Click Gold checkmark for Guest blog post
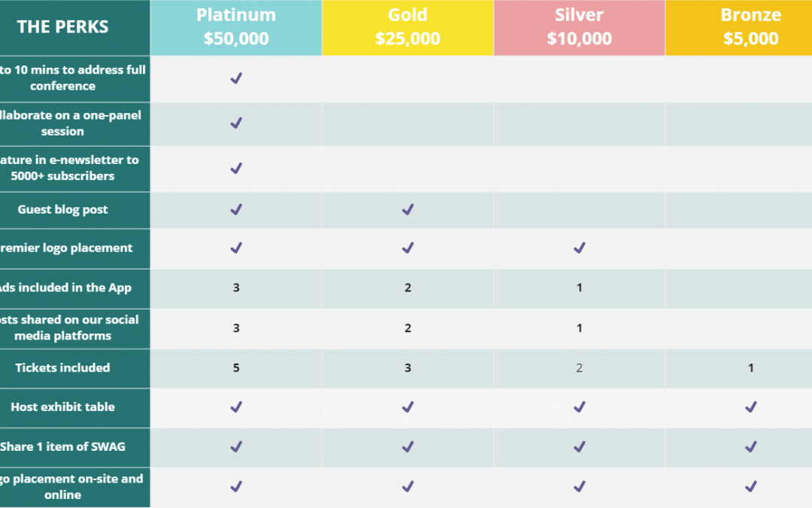 (x=408, y=209)
